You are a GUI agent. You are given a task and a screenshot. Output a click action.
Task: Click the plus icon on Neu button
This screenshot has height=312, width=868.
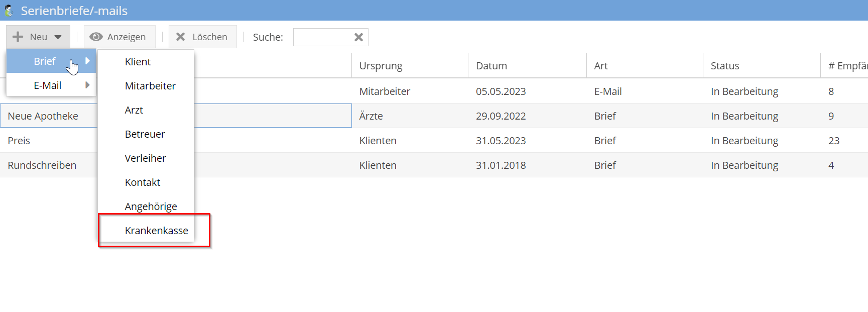[18, 37]
